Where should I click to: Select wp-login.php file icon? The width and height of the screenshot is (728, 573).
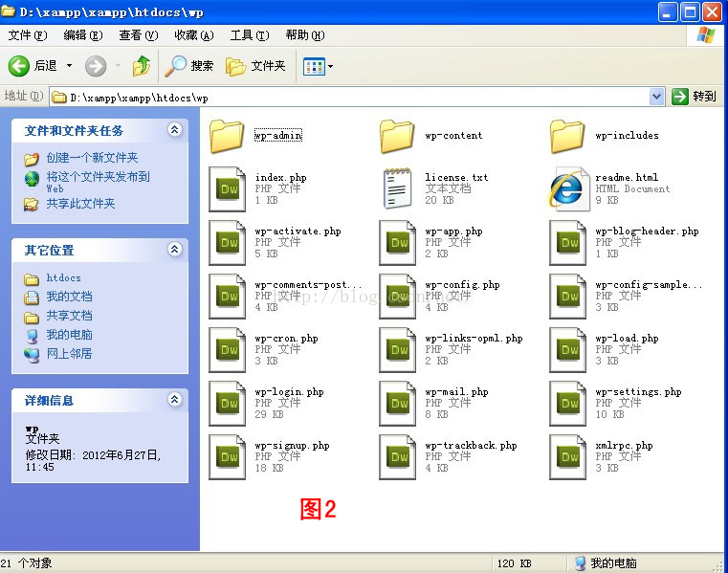coord(227,404)
